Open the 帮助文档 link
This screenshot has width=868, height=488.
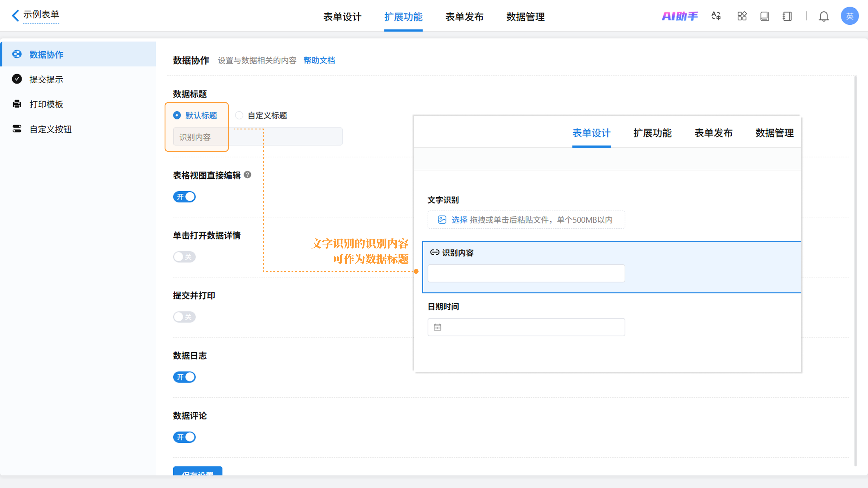tap(319, 60)
